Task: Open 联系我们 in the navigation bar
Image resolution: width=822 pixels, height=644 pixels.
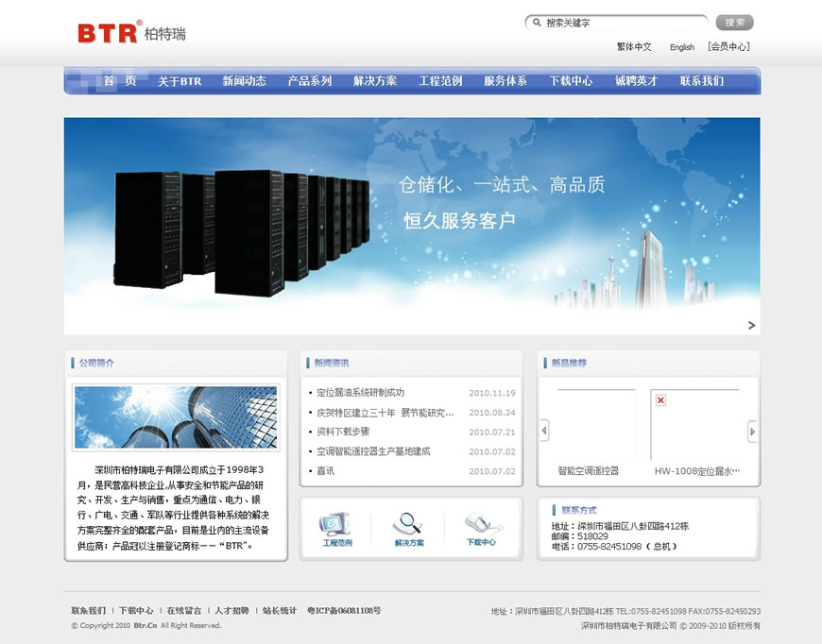Action: coord(702,80)
